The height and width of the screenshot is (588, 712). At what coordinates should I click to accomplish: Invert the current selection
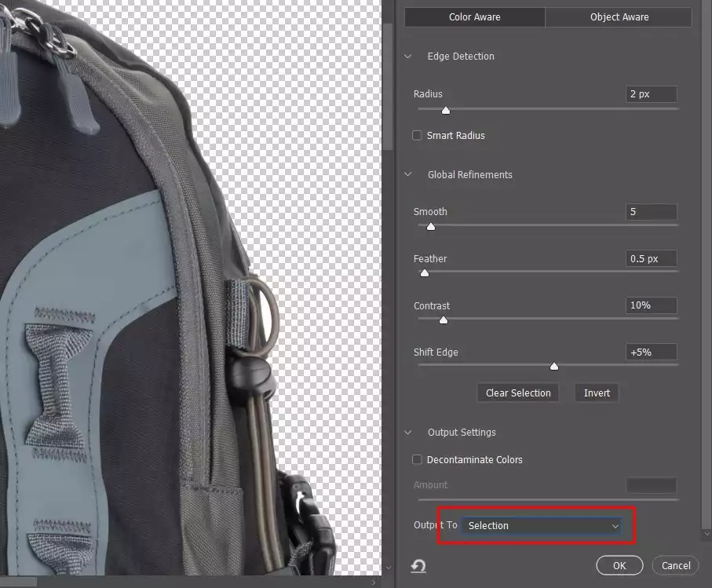(596, 393)
